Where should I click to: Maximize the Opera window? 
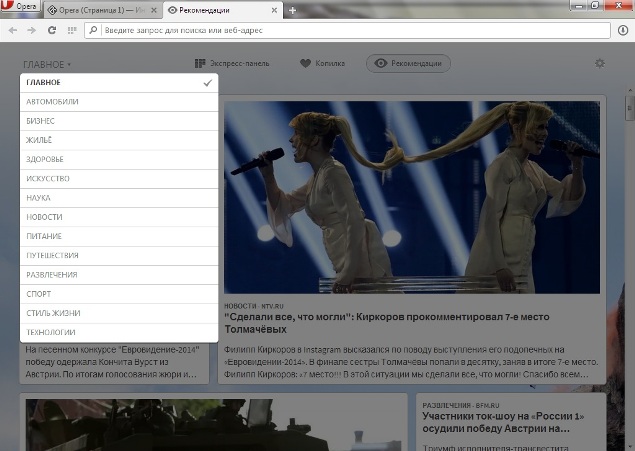point(595,6)
